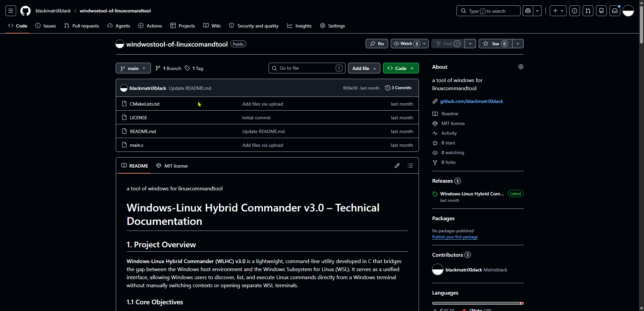The image size is (644, 311).
Task: Go to GitHub home via Octocat logo
Action: [x=25, y=11]
